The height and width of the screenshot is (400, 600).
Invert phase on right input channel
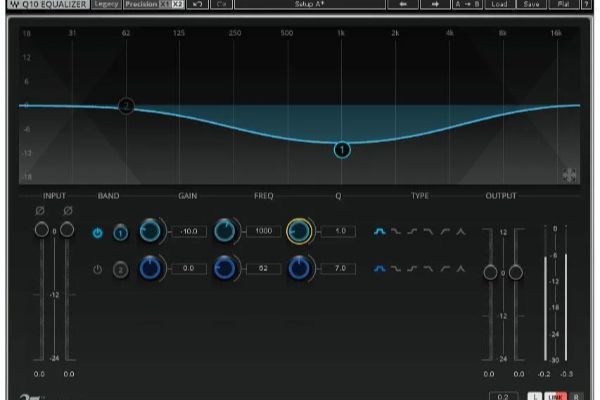point(68,210)
